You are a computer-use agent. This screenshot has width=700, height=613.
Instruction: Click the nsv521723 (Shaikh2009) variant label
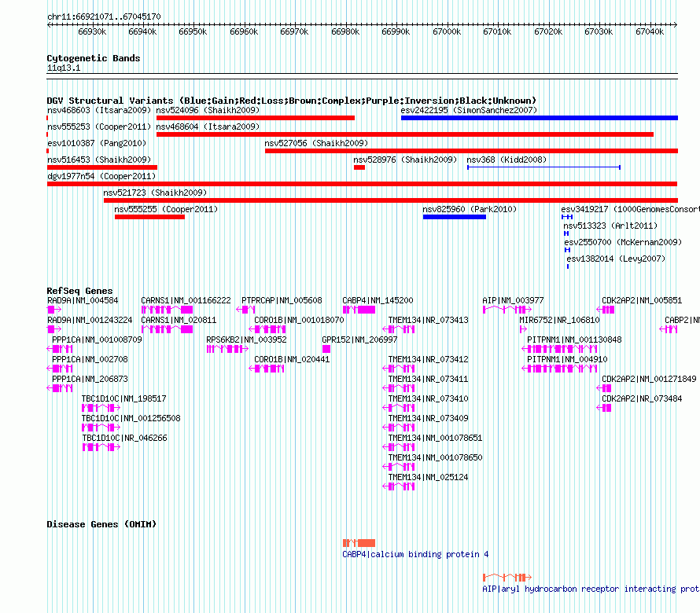(x=155, y=193)
